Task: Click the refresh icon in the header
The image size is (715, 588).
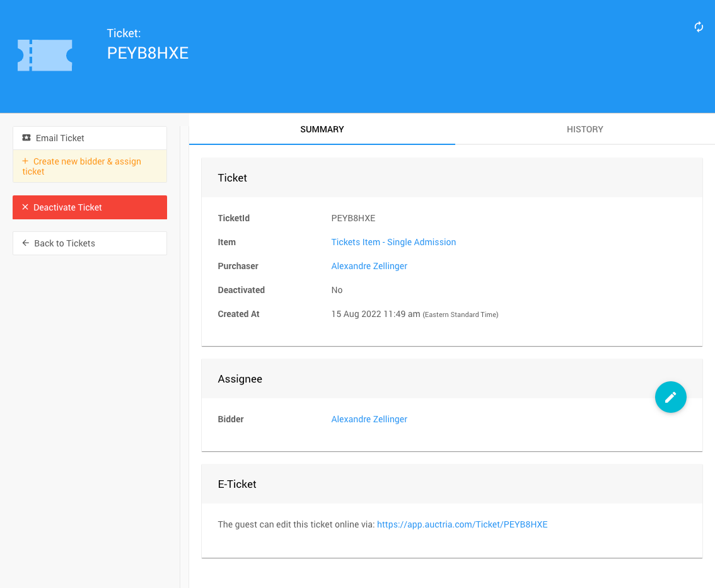Action: tap(699, 26)
